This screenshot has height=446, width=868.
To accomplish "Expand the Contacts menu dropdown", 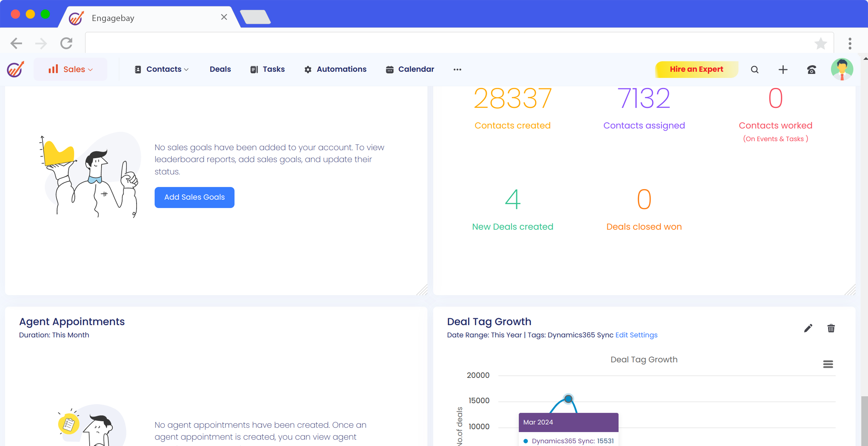I will pyautogui.click(x=161, y=69).
